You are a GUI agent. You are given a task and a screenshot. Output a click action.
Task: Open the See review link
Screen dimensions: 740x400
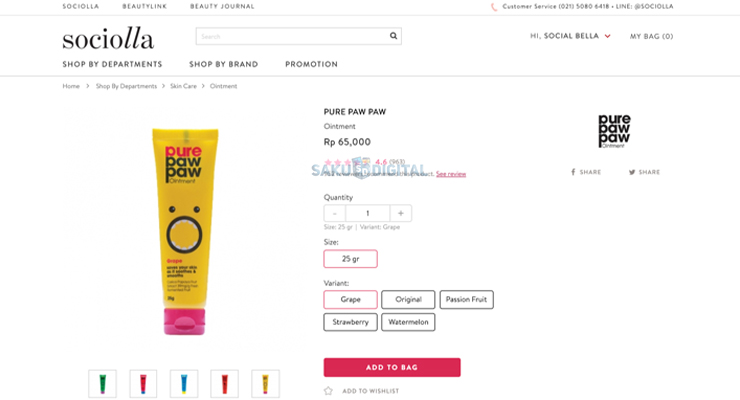pos(451,174)
